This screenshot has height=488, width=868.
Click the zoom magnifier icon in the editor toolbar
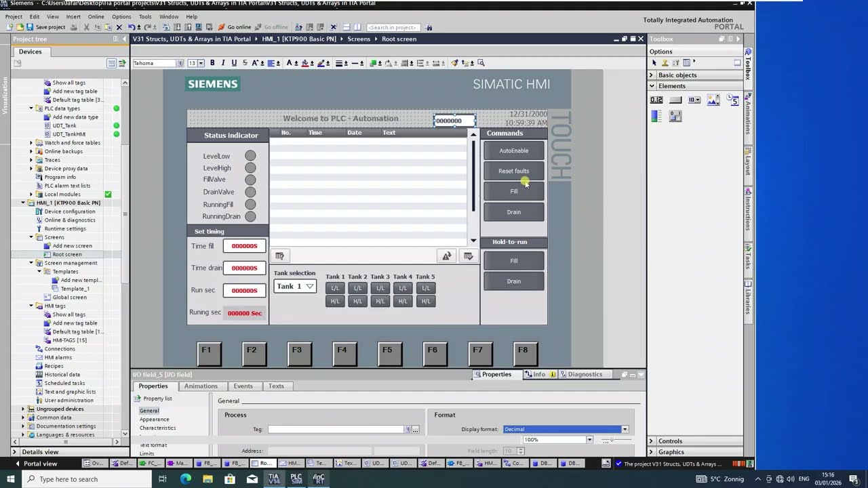(x=481, y=63)
